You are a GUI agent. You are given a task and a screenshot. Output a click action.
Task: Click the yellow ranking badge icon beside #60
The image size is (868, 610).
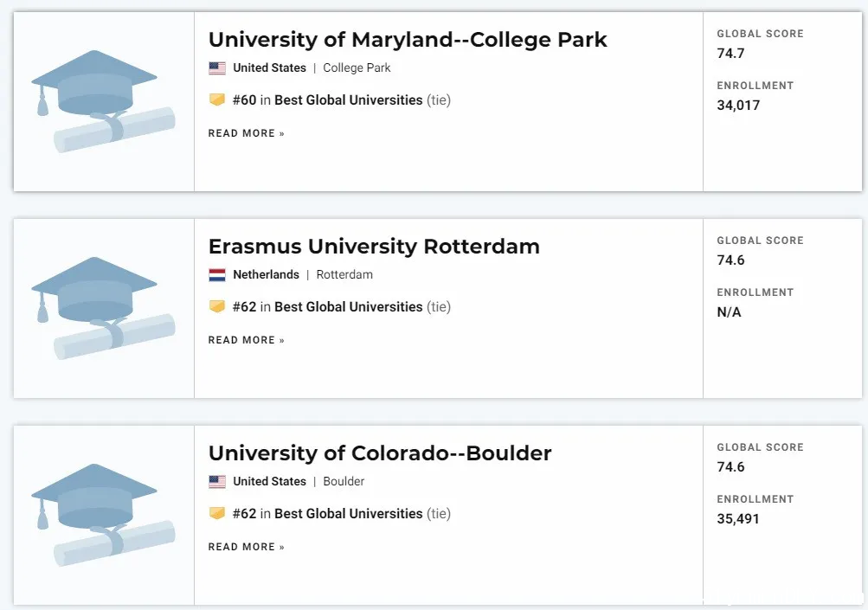[x=217, y=100]
